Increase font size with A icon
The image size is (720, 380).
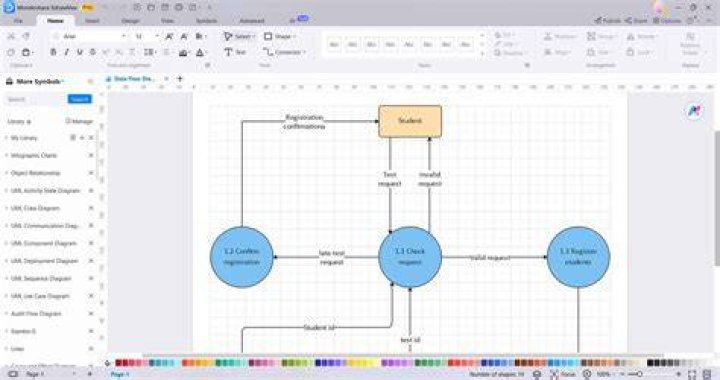coord(169,36)
